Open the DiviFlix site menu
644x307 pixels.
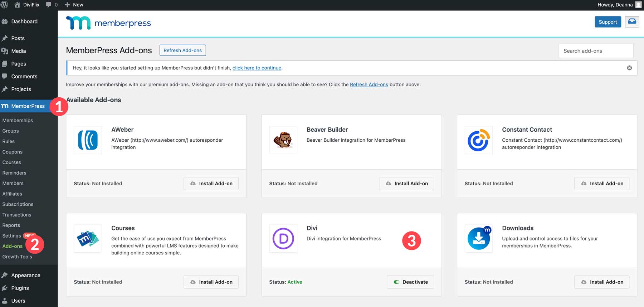(27, 5)
